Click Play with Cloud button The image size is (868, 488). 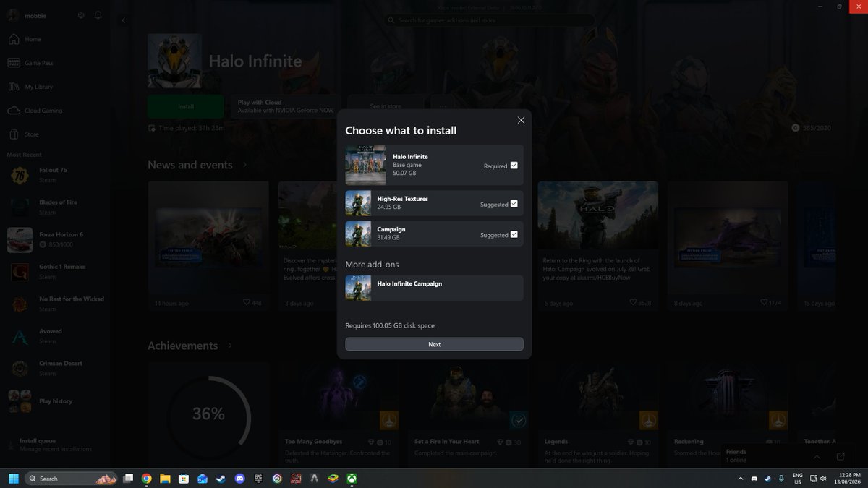(x=286, y=106)
